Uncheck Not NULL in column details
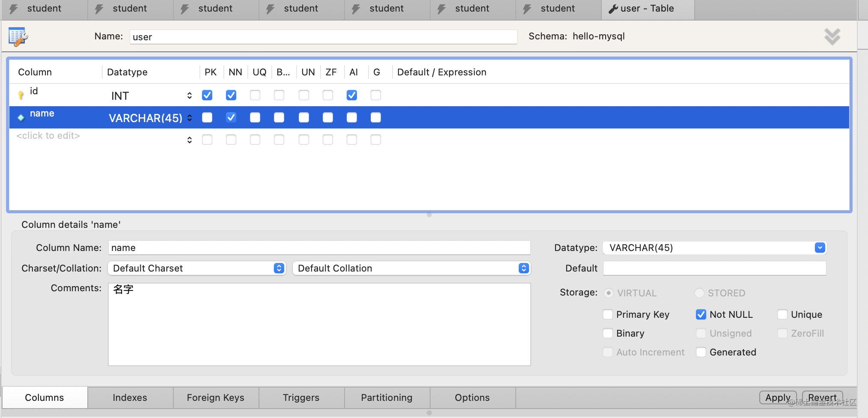The width and height of the screenshot is (868, 418). [701, 314]
